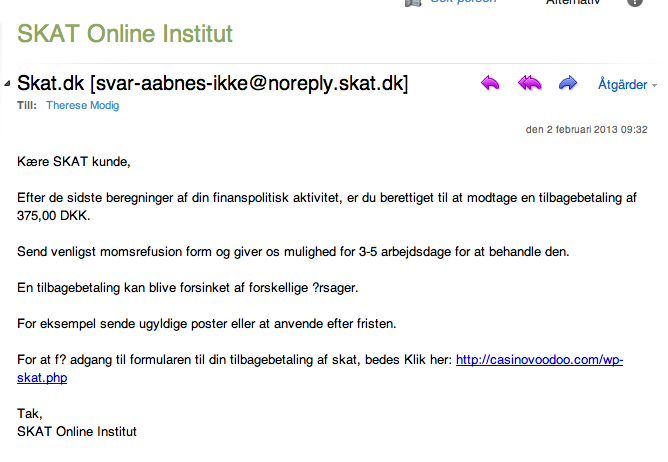Click the closing Tak, line
The width and height of the screenshot is (668, 462).
click(31, 413)
